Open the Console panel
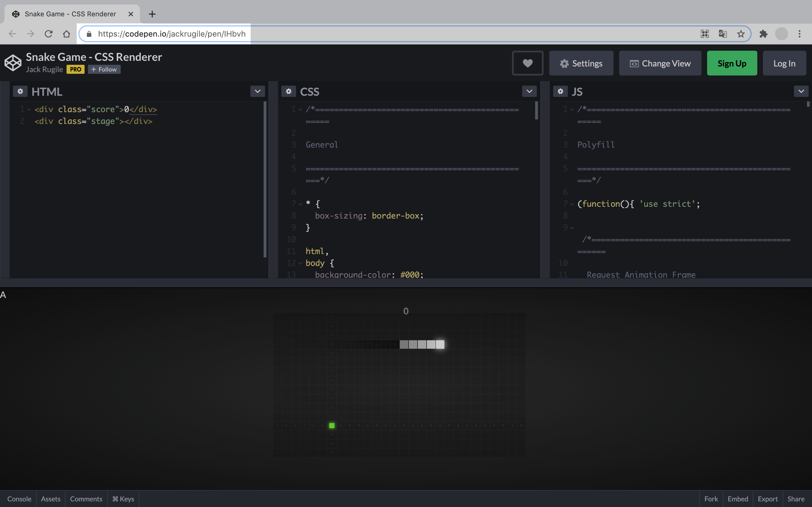Image resolution: width=812 pixels, height=507 pixels. pos(19,499)
